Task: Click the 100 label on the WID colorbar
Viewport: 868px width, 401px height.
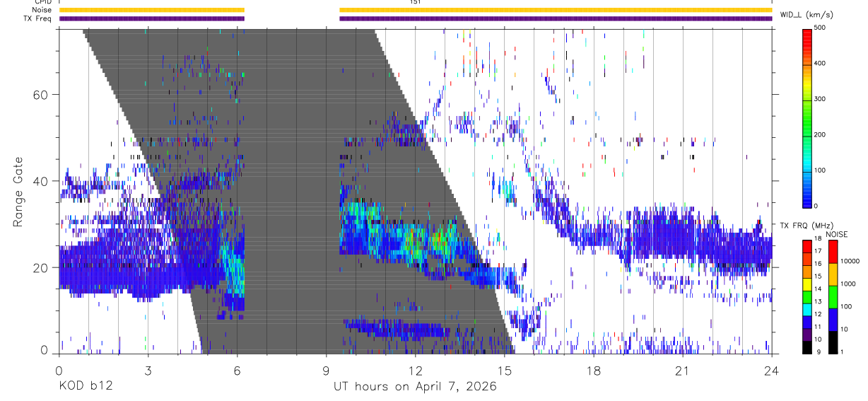Action: click(819, 170)
